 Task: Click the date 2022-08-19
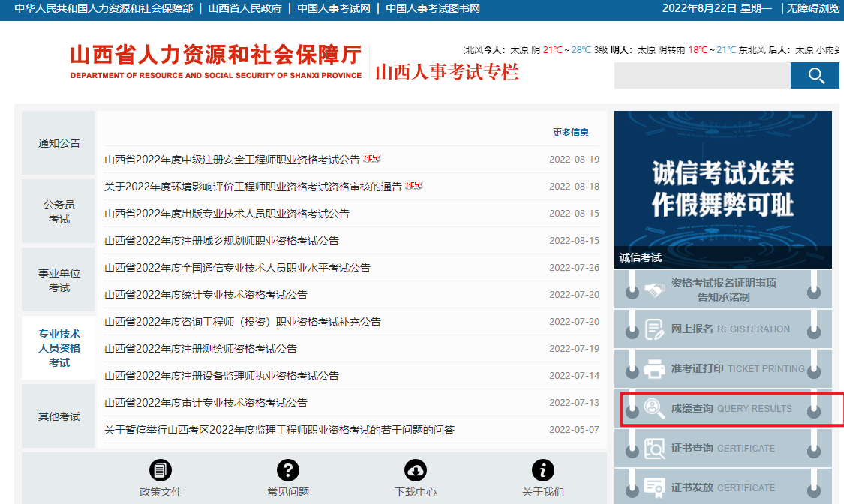(574, 160)
